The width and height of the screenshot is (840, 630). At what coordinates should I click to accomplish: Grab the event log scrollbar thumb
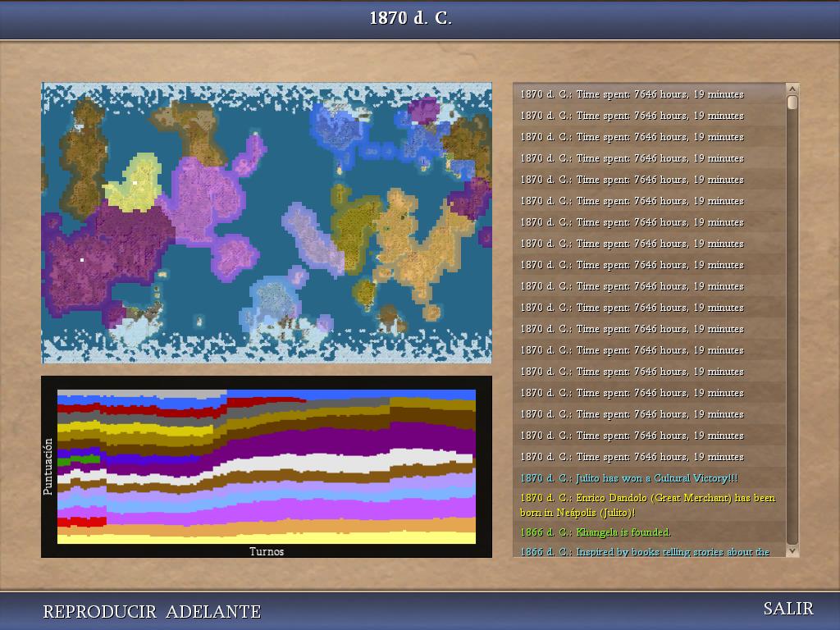pyautogui.click(x=792, y=103)
